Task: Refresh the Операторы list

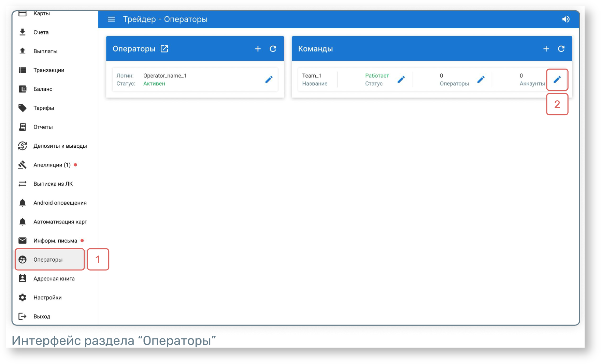Action: pos(273,49)
